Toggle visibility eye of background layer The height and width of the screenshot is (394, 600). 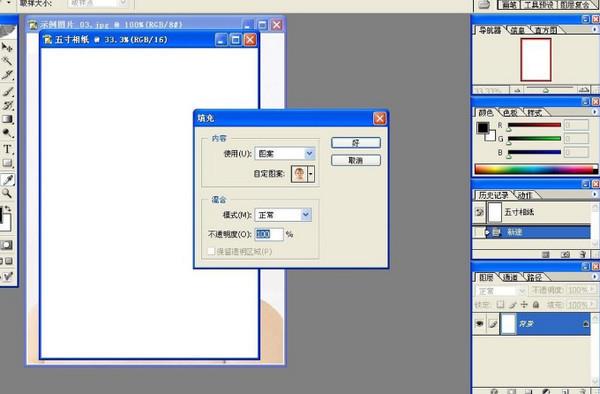[479, 324]
